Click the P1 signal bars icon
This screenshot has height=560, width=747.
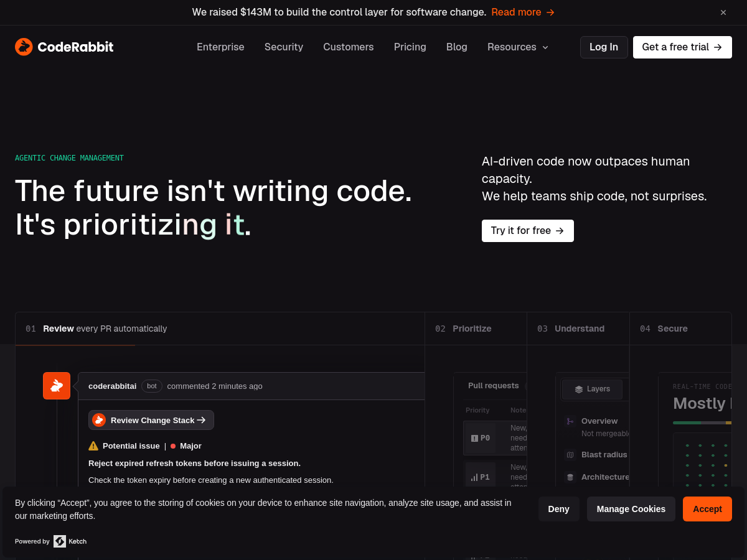pos(474,477)
